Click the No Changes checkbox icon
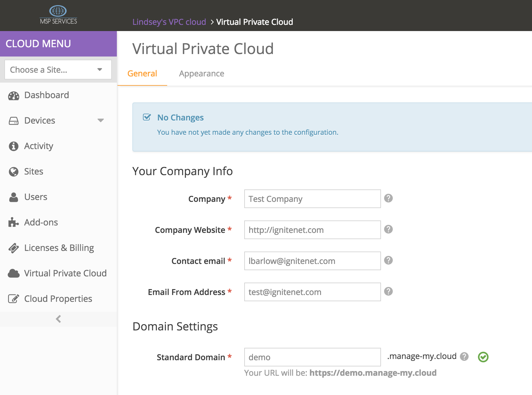The height and width of the screenshot is (395, 532). tap(147, 117)
